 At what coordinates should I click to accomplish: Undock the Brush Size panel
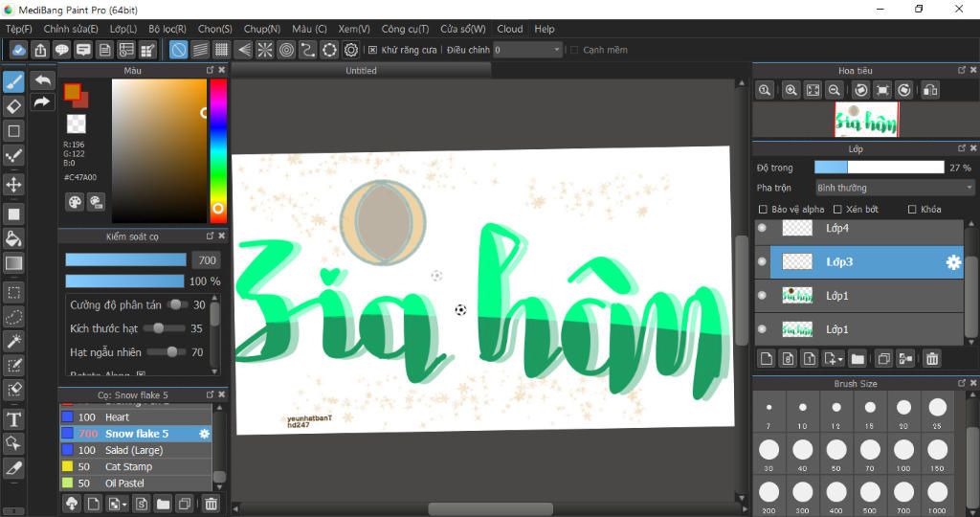(x=962, y=383)
